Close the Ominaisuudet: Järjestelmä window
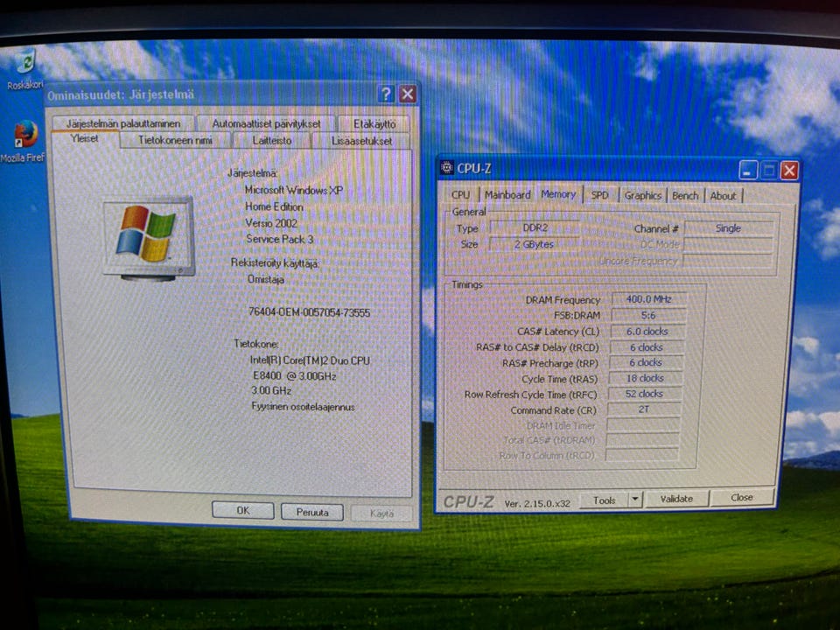The width and height of the screenshot is (840, 630). [408, 94]
